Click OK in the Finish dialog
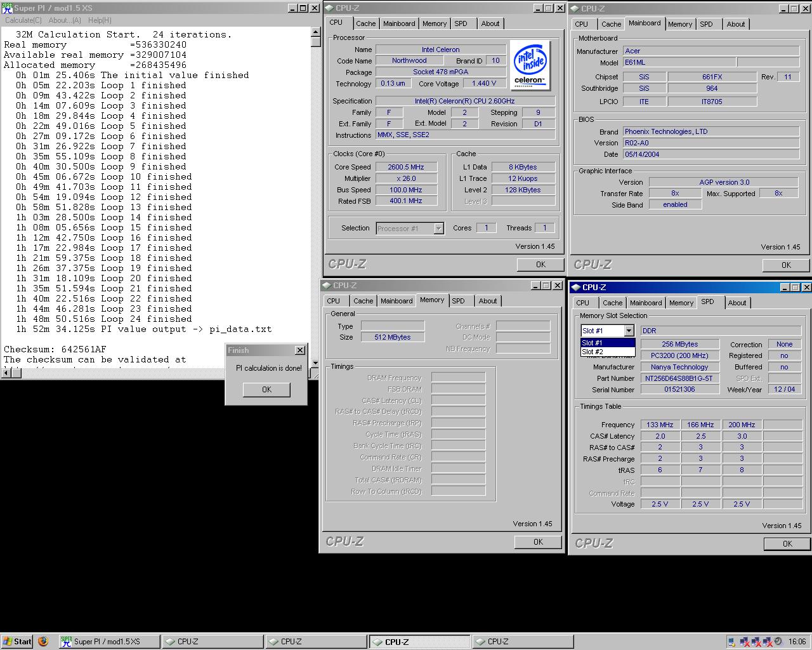 pos(266,390)
